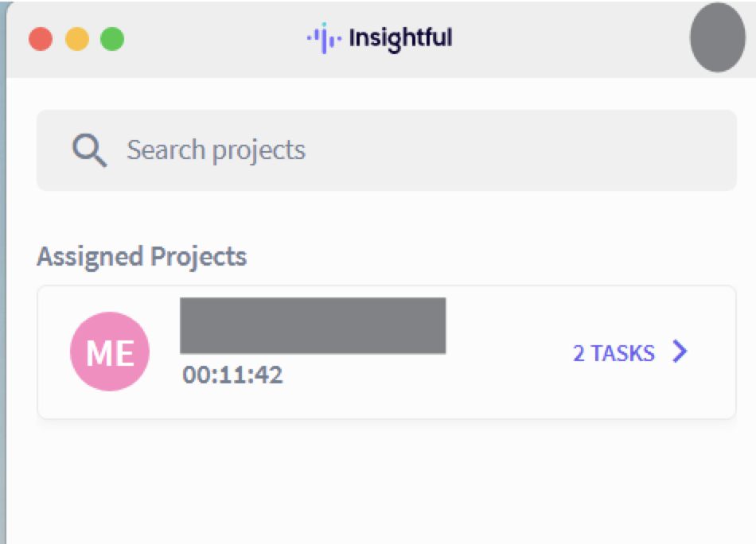The image size is (756, 544).
Task: Select the redacted project name block
Action: point(313,326)
